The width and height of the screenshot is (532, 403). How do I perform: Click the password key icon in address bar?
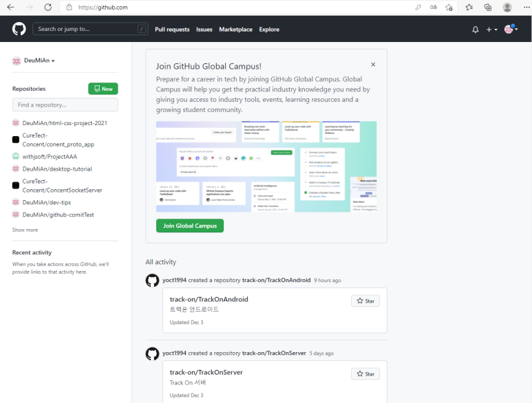pyautogui.click(x=418, y=7)
